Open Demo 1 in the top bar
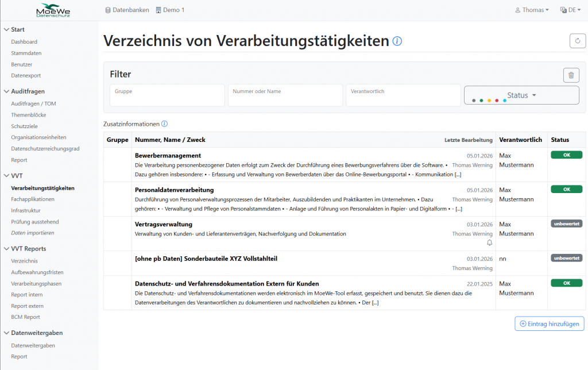The height and width of the screenshot is (370, 588). [x=170, y=10]
